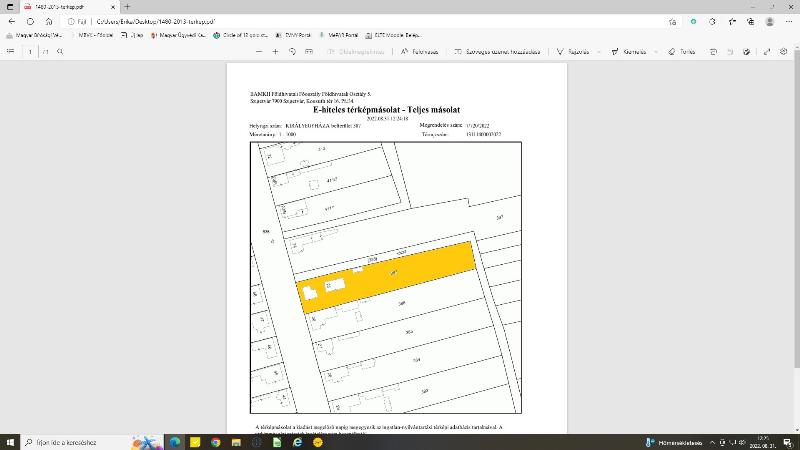Expand the Rajzolás options dropdown arrow

[x=598, y=52]
